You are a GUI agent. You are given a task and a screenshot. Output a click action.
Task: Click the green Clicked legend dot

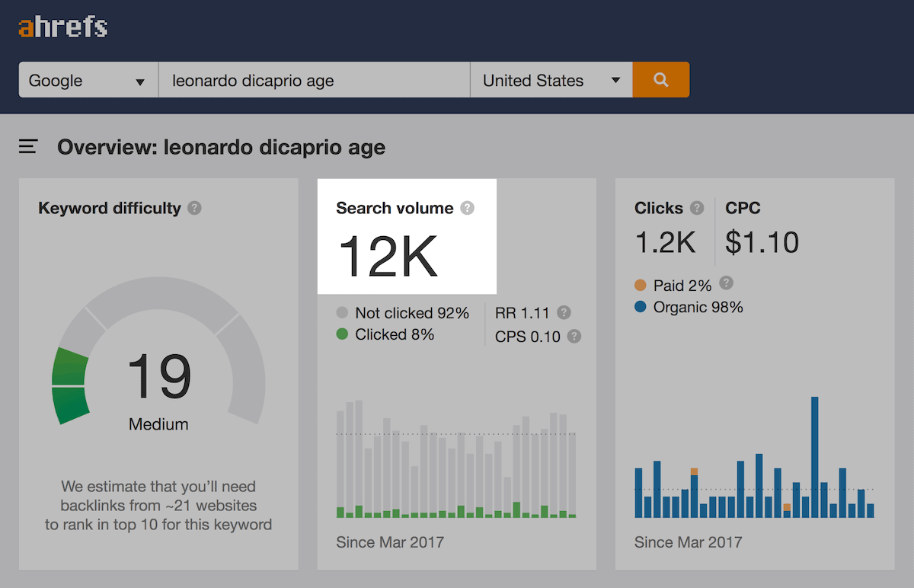click(342, 334)
